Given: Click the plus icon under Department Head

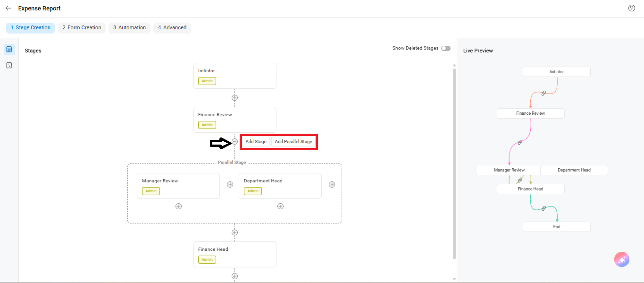Looking at the screenshot, I should point(280,206).
